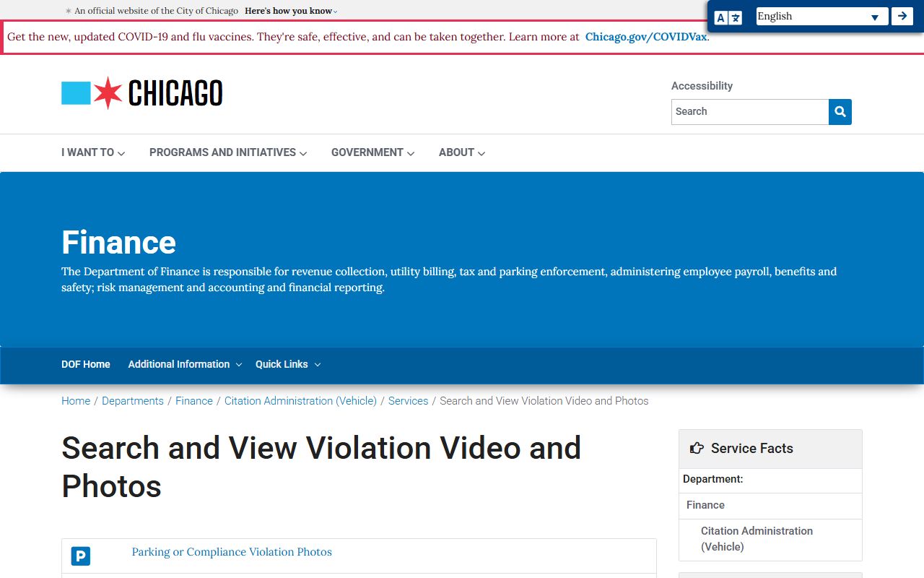Expand Additional Information submenu
This screenshot has height=578, width=924.
tap(185, 364)
